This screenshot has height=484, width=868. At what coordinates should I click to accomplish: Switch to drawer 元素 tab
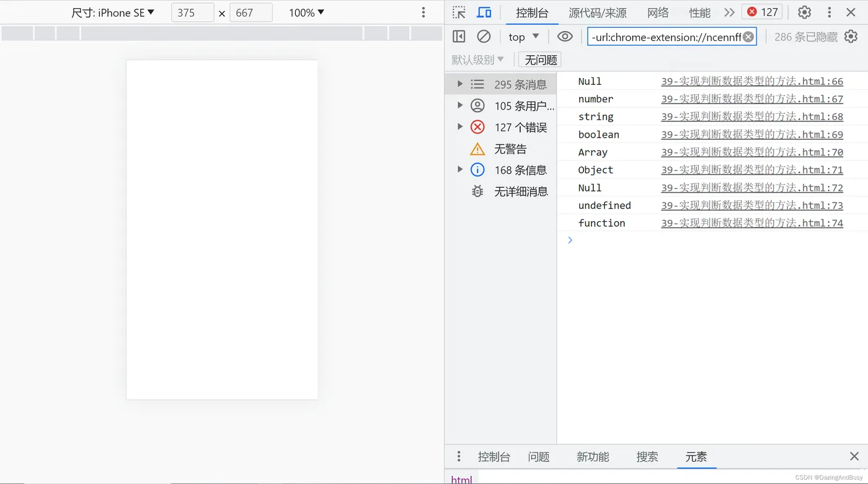point(696,457)
